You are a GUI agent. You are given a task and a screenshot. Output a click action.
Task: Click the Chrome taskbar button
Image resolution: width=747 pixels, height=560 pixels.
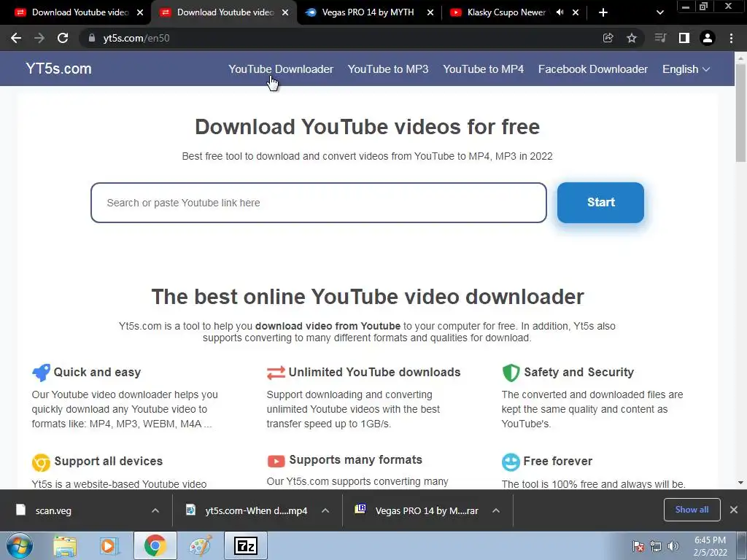(x=155, y=545)
